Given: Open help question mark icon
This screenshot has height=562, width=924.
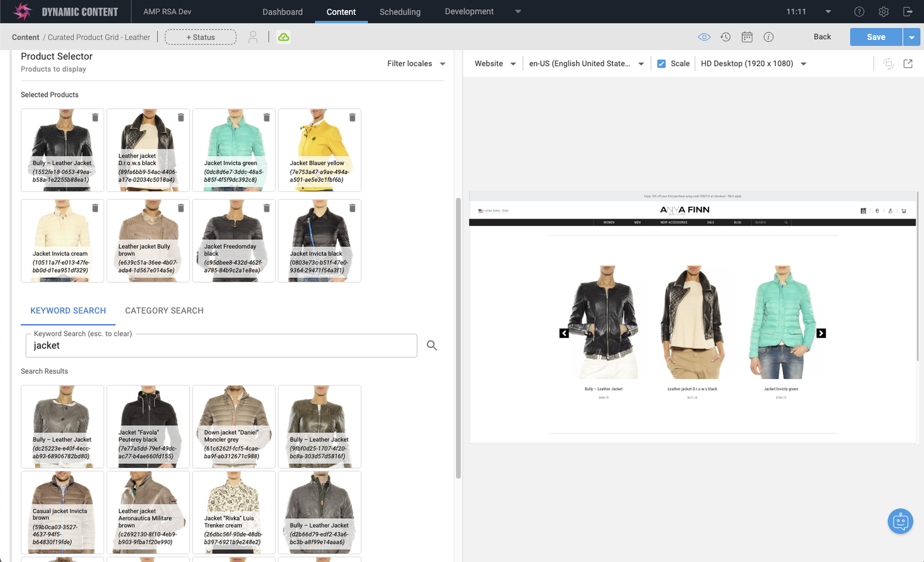Looking at the screenshot, I should (x=859, y=12).
